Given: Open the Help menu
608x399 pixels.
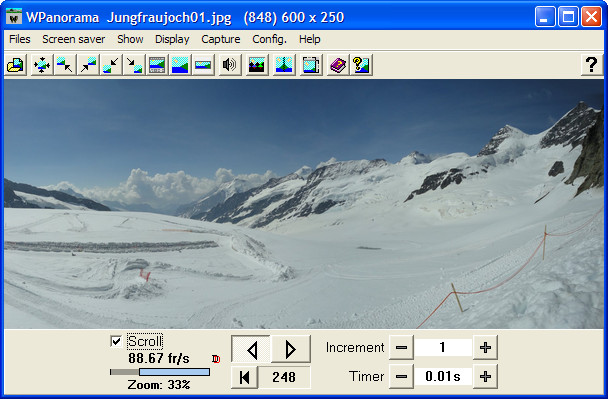Looking at the screenshot, I should pos(309,39).
